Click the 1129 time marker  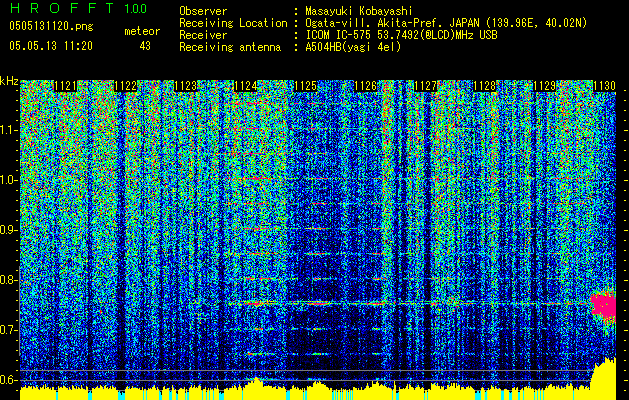[x=545, y=86]
